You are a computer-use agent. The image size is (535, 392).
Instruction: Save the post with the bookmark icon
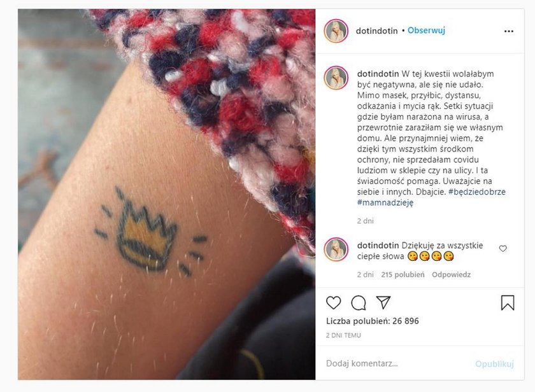(508, 303)
